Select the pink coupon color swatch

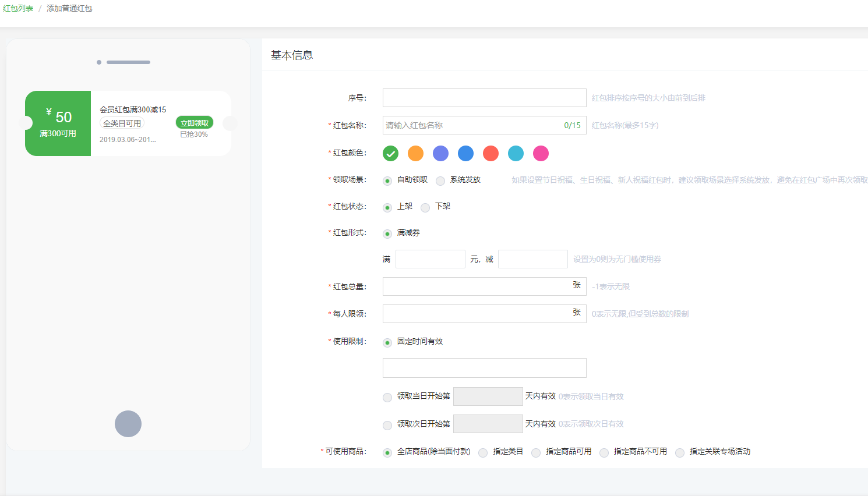pos(541,153)
